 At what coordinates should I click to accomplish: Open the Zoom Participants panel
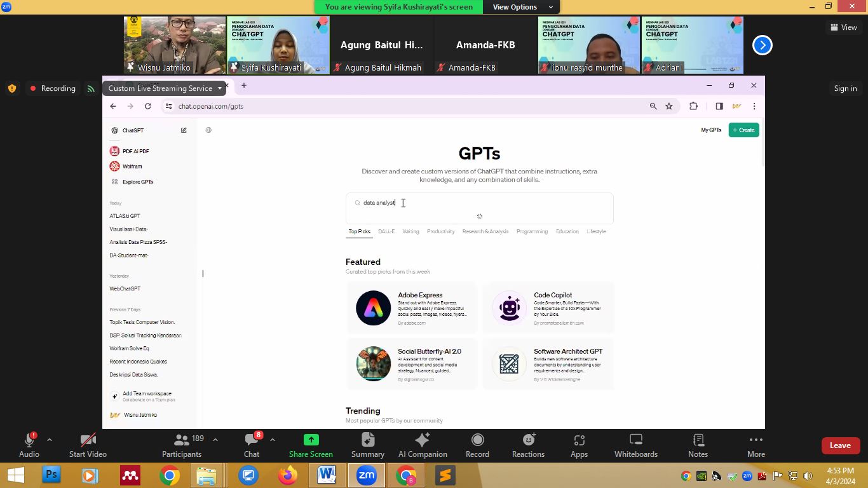click(181, 444)
